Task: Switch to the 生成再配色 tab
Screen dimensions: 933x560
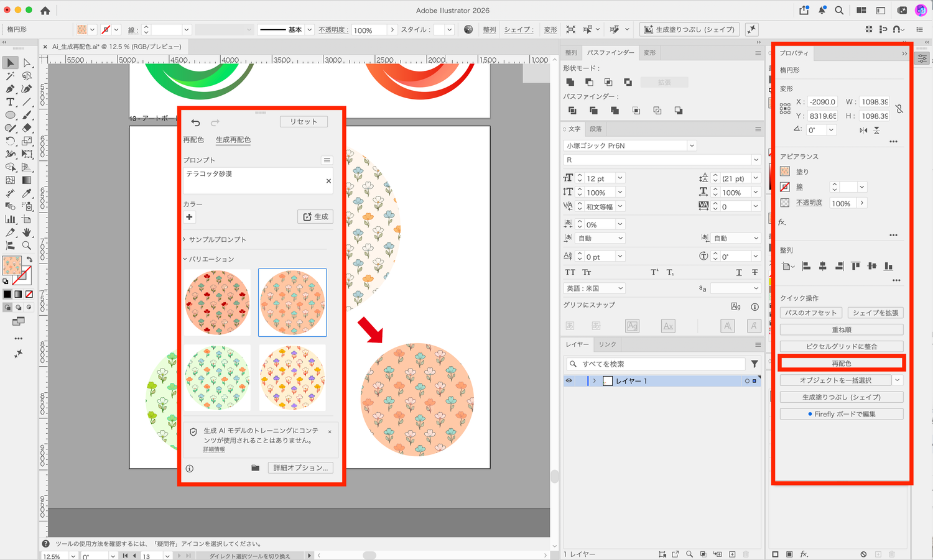Action: [233, 140]
